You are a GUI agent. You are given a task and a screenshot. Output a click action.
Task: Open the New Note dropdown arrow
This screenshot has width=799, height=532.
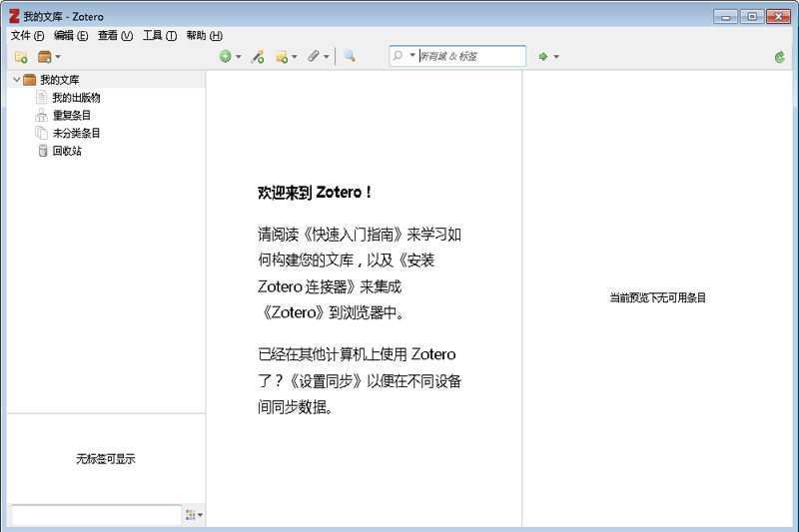point(295,57)
